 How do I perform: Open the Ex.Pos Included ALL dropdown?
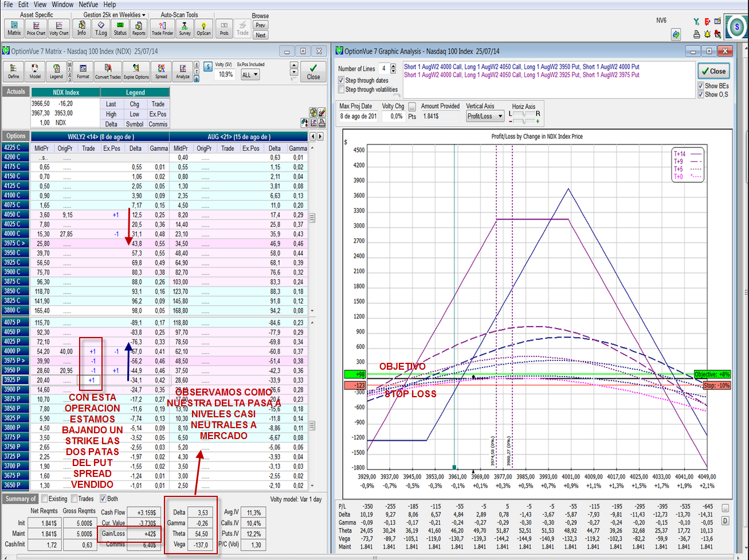[250, 75]
